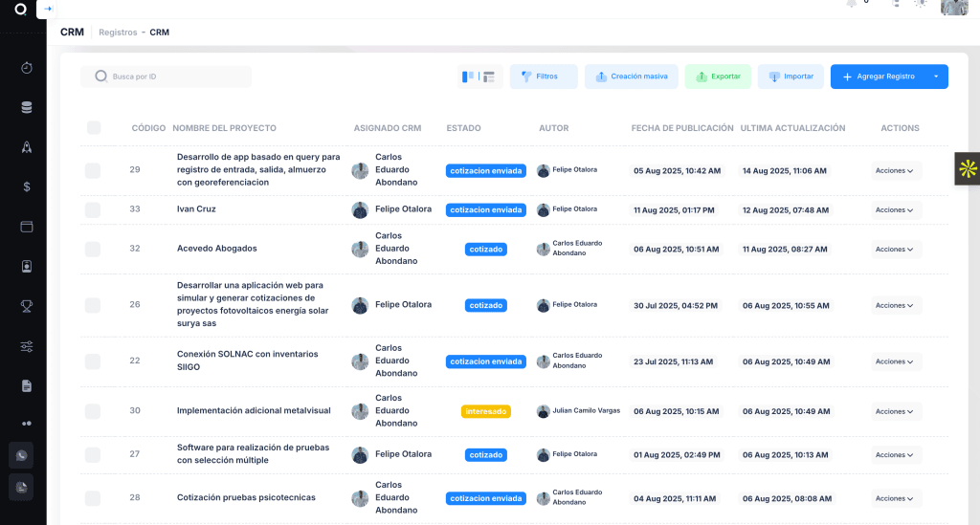The width and height of the screenshot is (980, 525).
Task: Check the box for Ivan Cruz row
Action: 93,209
